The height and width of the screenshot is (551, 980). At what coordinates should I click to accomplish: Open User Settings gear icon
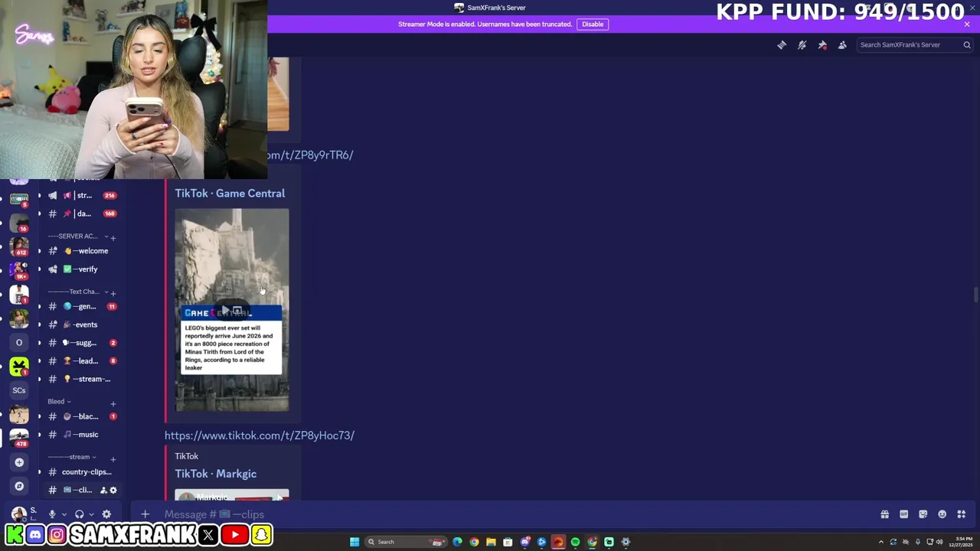[106, 514]
